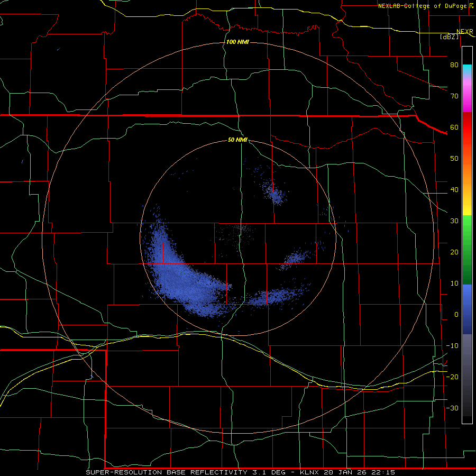476x476 pixels.
Task: Click the 100 NMI range ring label
Action: click(237, 42)
